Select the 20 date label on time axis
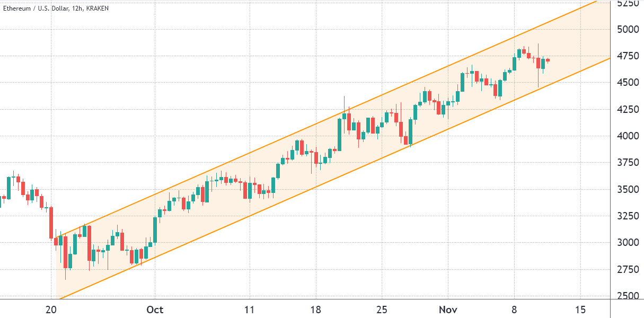This screenshot has height=318, width=644. tap(51, 310)
